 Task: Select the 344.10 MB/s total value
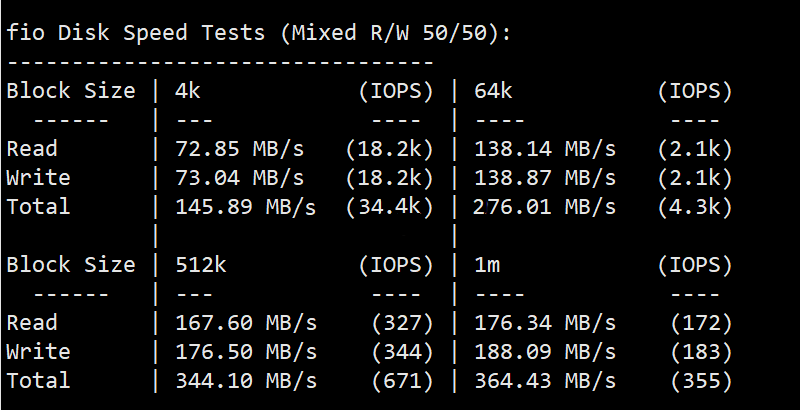[246, 381]
